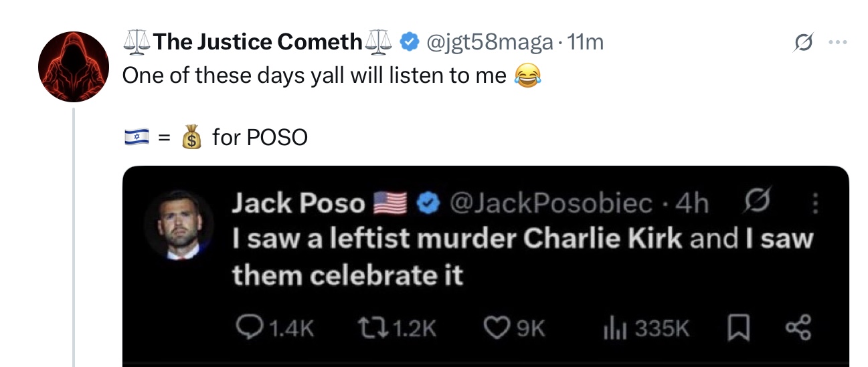The image size is (868, 367).
Task: Open The Justice Cometh profile name
Action: point(257,42)
